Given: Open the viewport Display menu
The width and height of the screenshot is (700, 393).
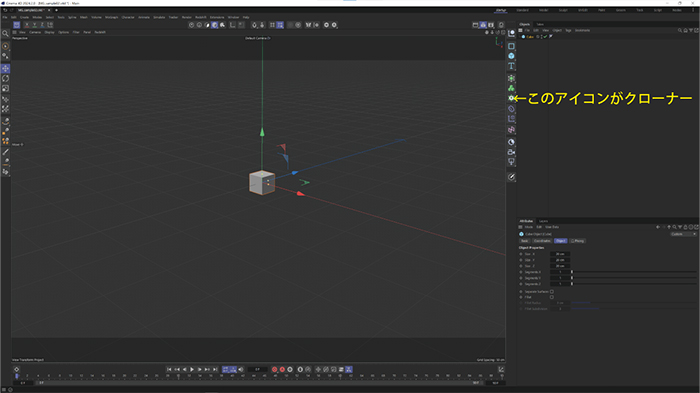Looking at the screenshot, I should [x=49, y=32].
